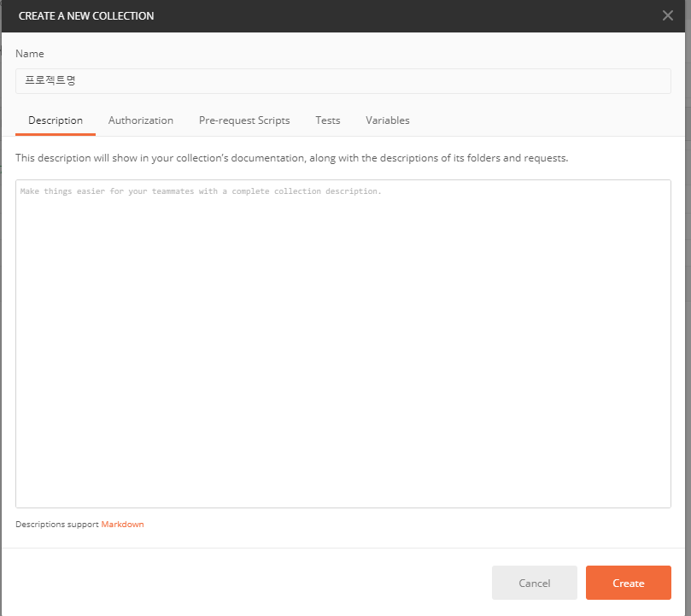Open the Markdown help link
Screen dimensions: 691x616
[122, 525]
